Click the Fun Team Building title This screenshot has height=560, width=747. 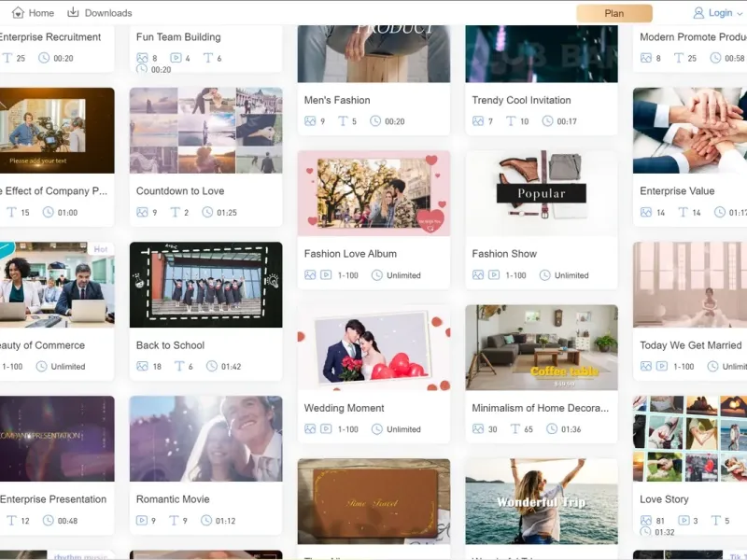(x=178, y=37)
